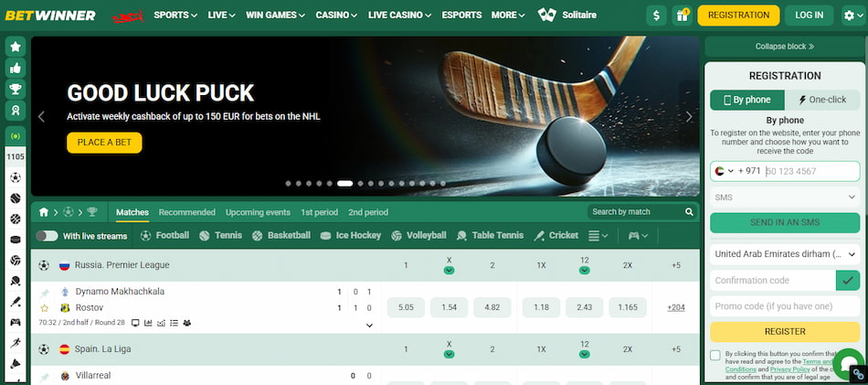
Task: Click the thumbs-up Recommended sidebar icon
Action: click(16, 68)
